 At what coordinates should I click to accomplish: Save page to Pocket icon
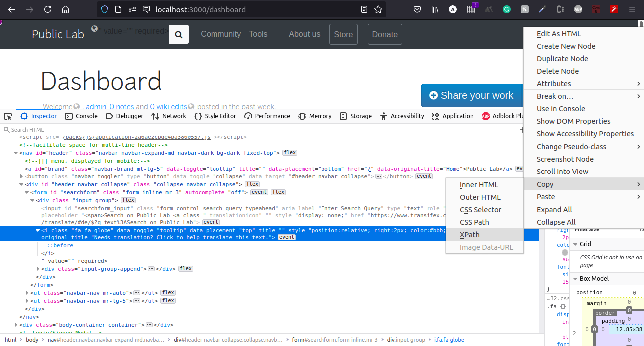coord(417,9)
